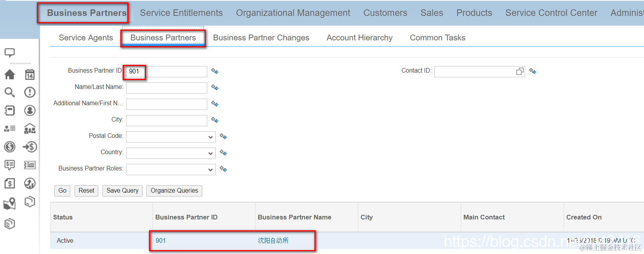
Task: Click the magnifying glass search icon
Action: 10,92
